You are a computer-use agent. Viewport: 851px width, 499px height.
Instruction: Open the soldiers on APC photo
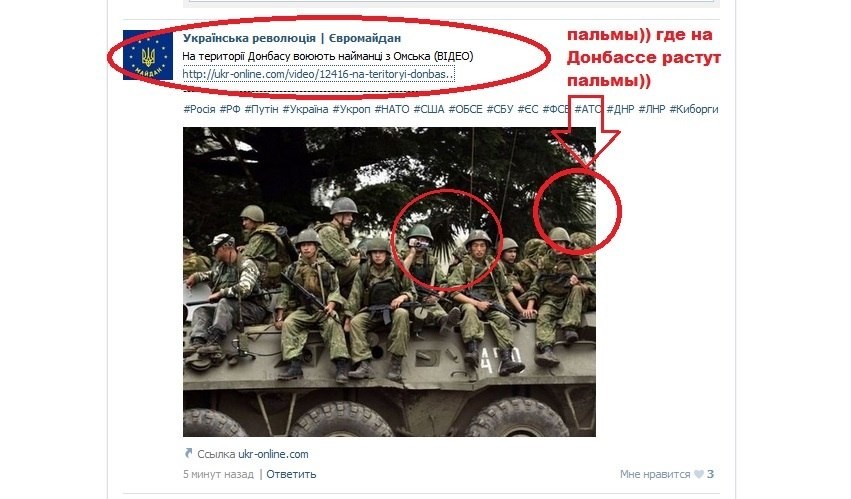point(389,282)
